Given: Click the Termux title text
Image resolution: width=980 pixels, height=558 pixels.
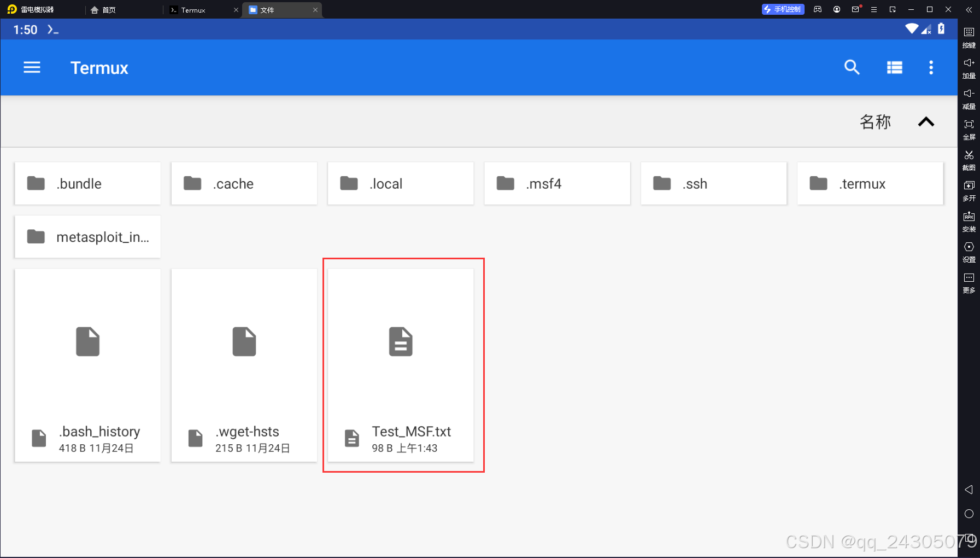Looking at the screenshot, I should click(99, 68).
